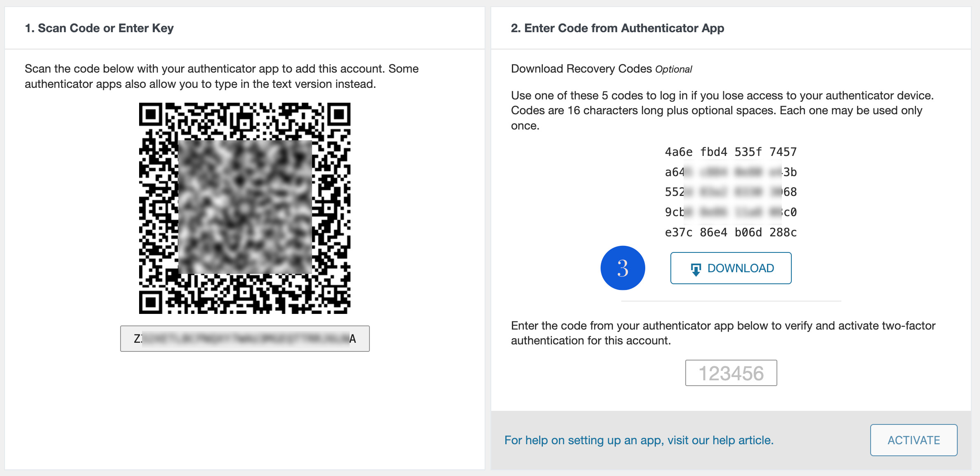Click the recovery code starting with 552
Viewport: 980px width, 476px height.
point(731,192)
